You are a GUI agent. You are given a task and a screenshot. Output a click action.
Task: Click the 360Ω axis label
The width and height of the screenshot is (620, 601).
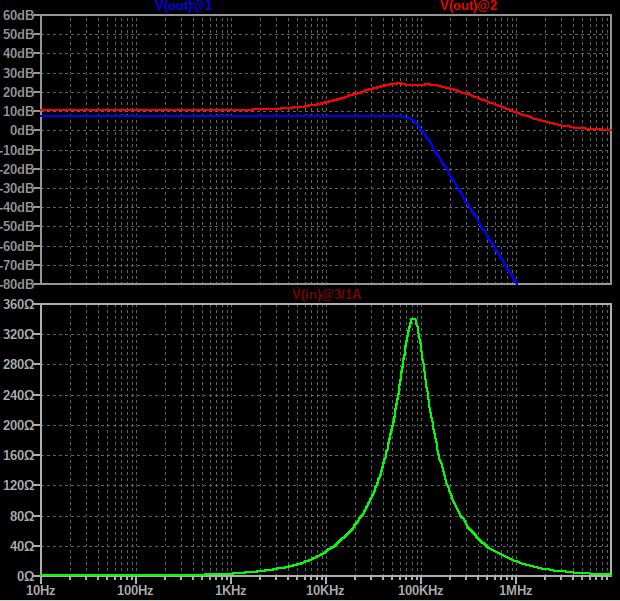pyautogui.click(x=18, y=304)
